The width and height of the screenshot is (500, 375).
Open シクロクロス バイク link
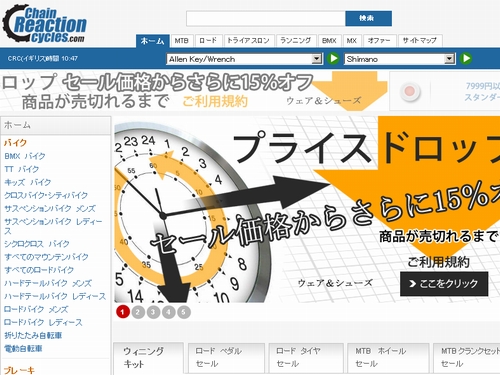click(37, 244)
